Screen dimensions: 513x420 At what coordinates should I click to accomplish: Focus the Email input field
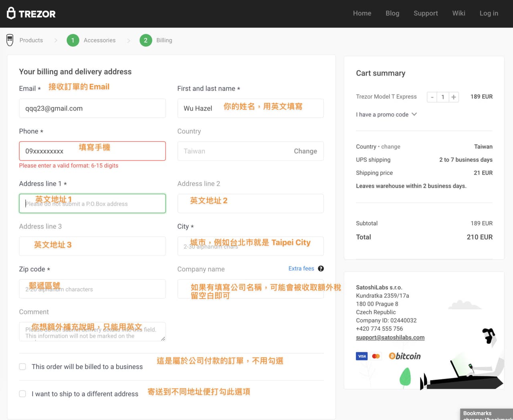click(92, 108)
